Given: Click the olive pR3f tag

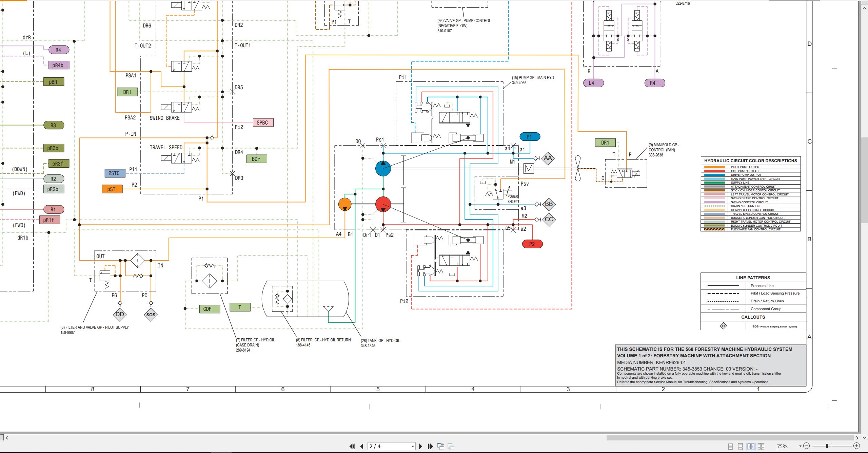Looking at the screenshot, I should (x=59, y=164).
